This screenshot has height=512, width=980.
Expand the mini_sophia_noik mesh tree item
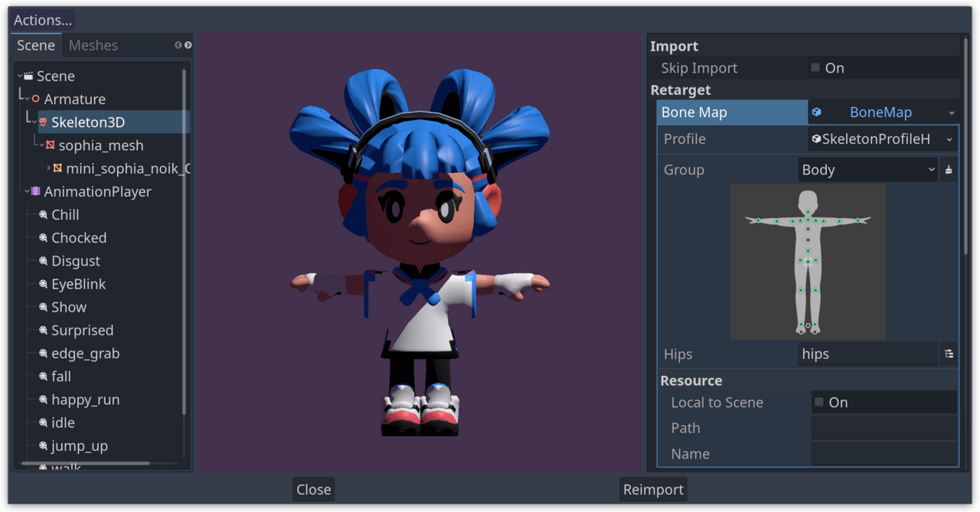click(48, 168)
